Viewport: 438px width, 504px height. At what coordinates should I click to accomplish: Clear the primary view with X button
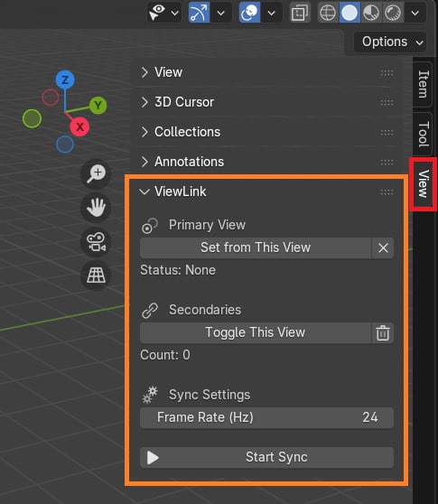(383, 247)
